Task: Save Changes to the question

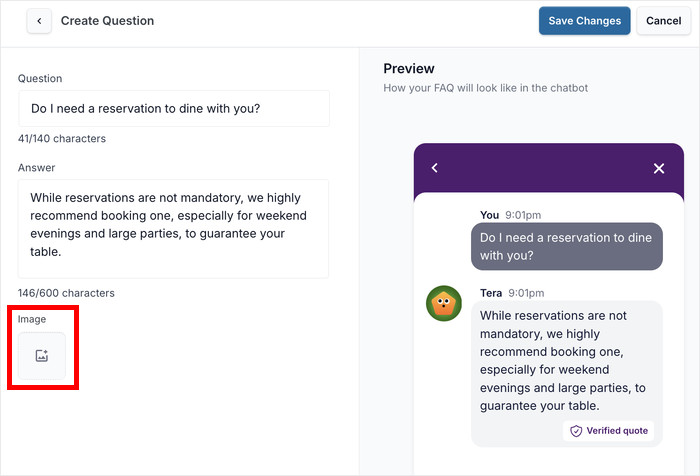Action: 584,21
